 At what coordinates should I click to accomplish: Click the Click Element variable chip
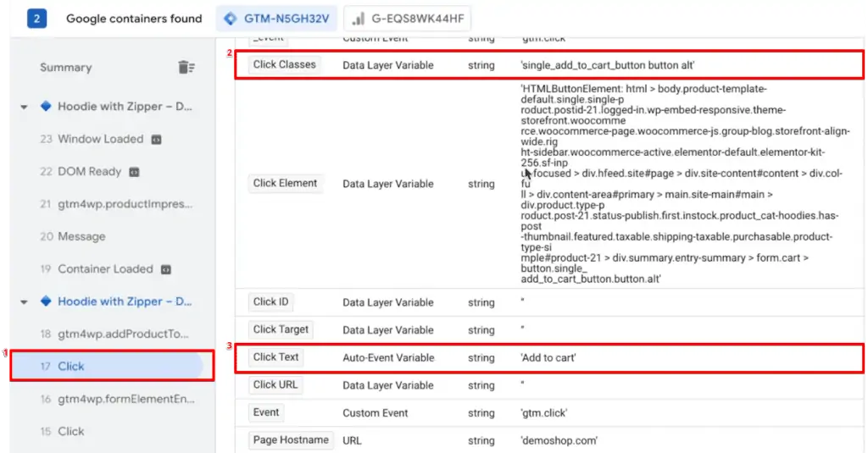click(x=285, y=184)
